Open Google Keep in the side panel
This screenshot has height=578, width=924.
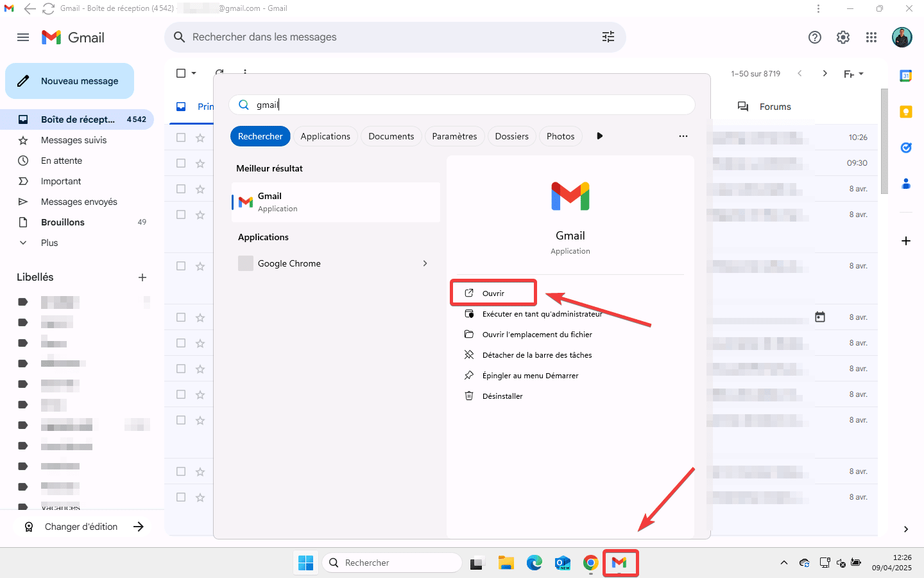coord(906,112)
